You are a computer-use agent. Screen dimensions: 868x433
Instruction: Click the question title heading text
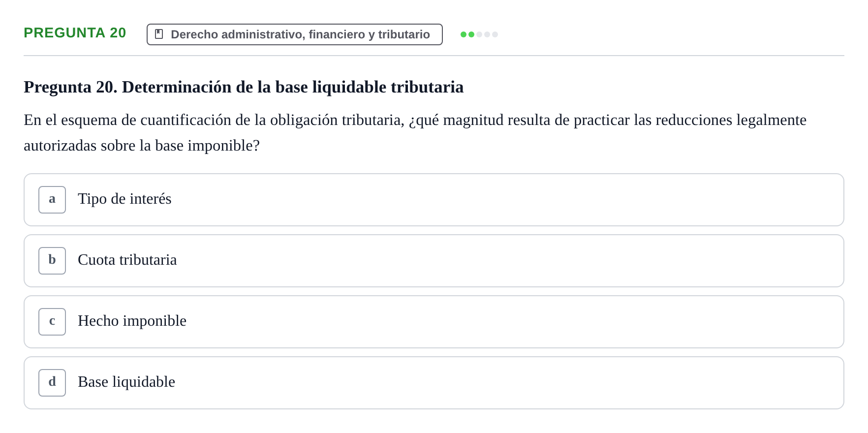(244, 87)
